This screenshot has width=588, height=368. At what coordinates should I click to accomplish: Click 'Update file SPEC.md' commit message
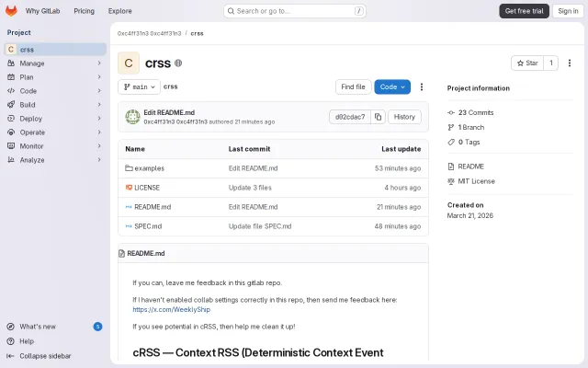(x=260, y=226)
